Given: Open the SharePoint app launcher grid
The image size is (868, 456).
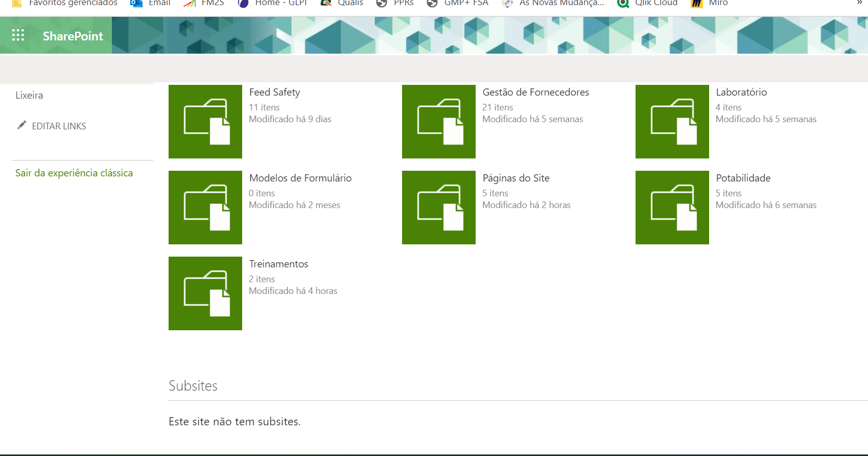Looking at the screenshot, I should click(x=18, y=35).
